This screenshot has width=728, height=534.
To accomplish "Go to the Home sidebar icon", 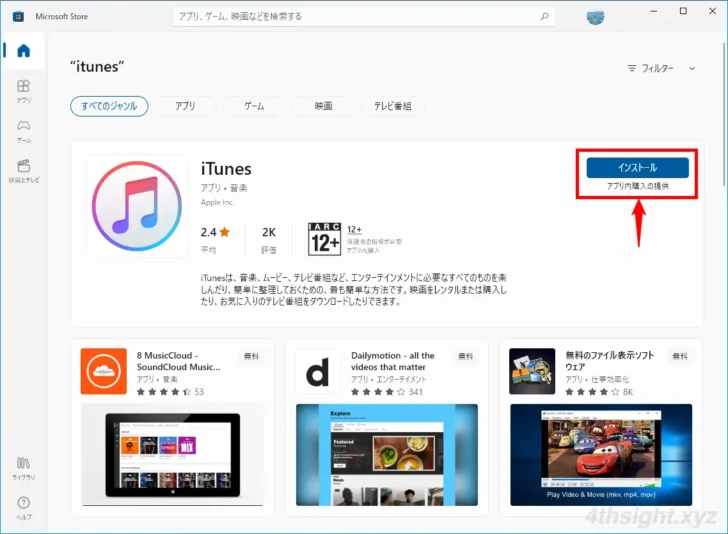I will [x=23, y=50].
